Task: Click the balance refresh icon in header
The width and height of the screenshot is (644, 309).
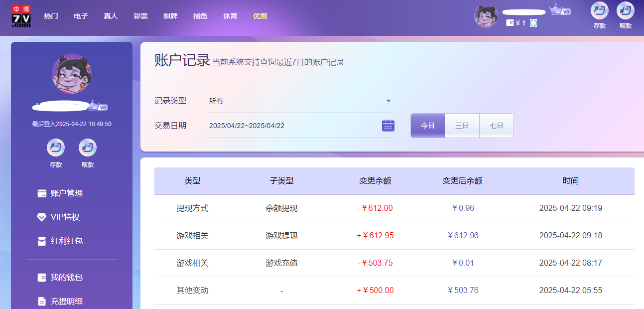Action: click(533, 23)
